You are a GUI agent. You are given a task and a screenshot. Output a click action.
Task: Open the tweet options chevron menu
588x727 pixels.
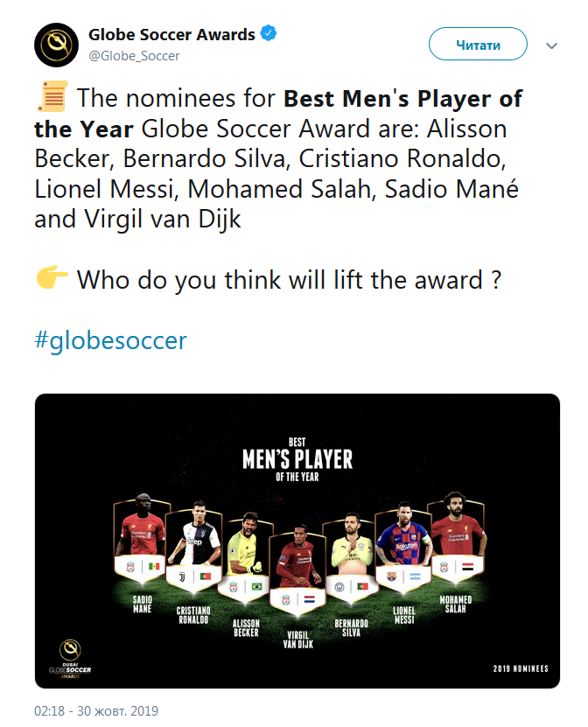click(x=552, y=45)
